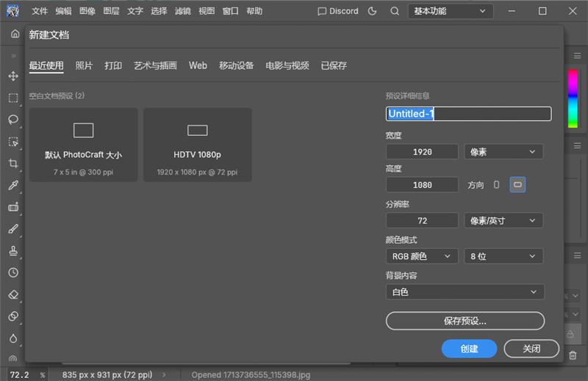Open the color panel menu icon
This screenshot has height=381, width=588.
(578, 56)
